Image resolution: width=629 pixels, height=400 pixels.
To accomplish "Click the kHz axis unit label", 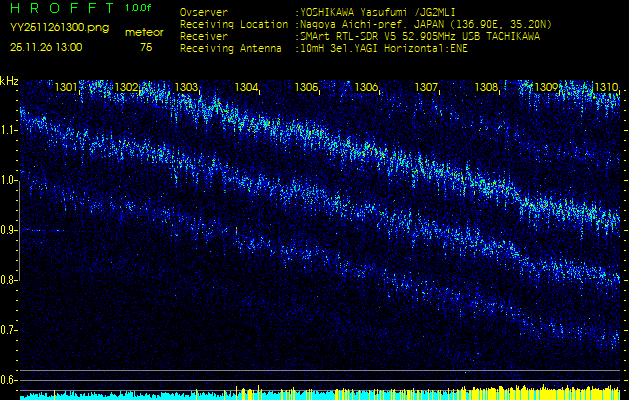I will coord(9,81).
